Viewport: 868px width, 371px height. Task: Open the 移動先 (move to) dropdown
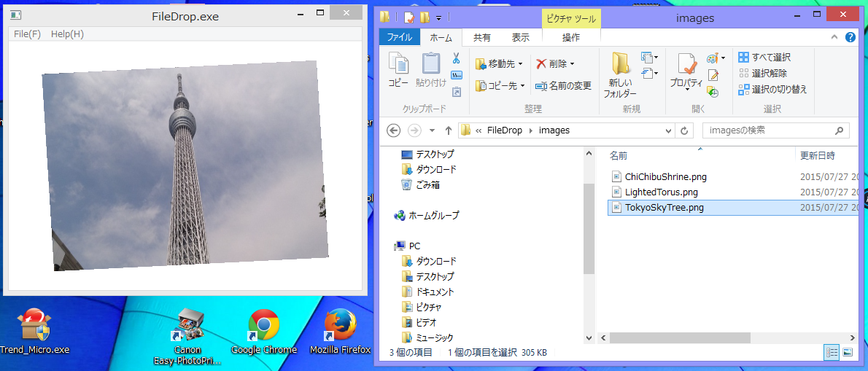[499, 64]
